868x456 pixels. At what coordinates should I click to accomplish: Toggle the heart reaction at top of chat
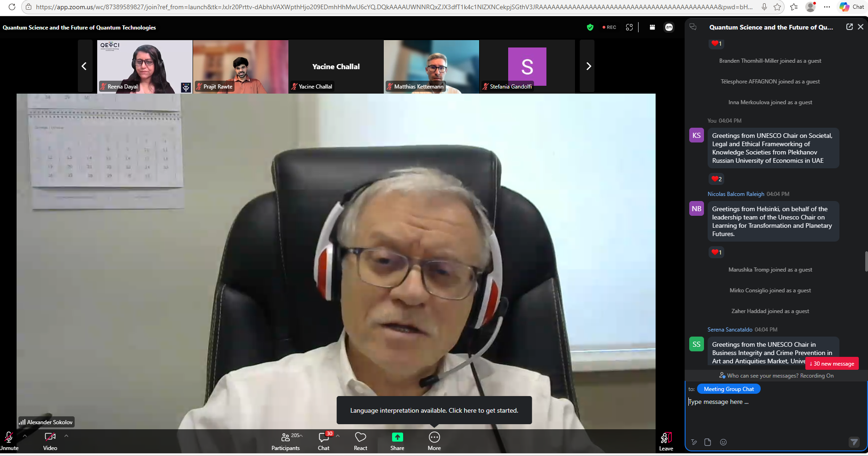716,43
